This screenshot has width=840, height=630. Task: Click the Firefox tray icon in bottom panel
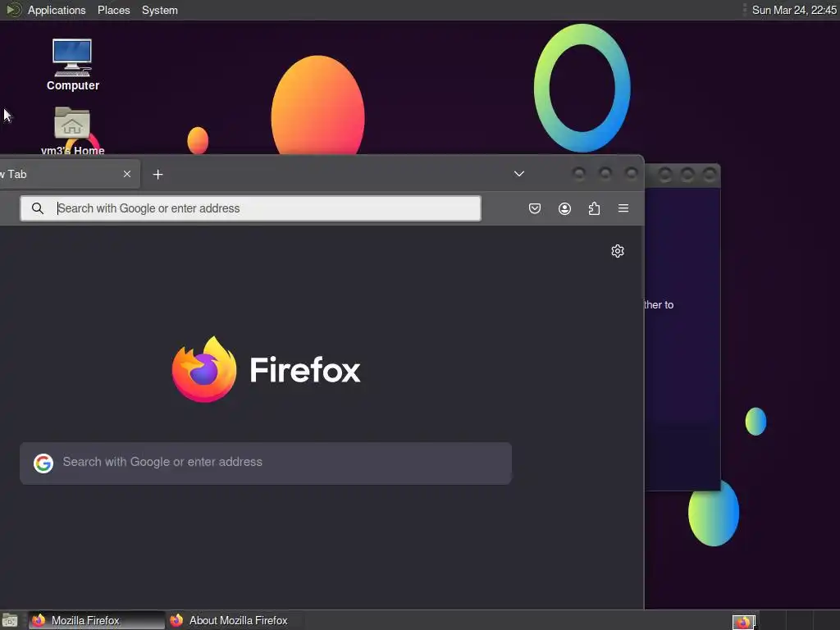(743, 622)
